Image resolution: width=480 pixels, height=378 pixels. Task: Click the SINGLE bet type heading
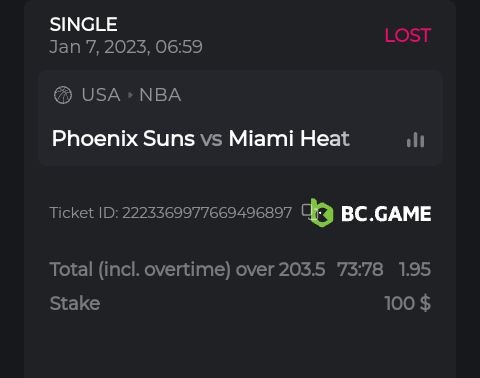83,24
